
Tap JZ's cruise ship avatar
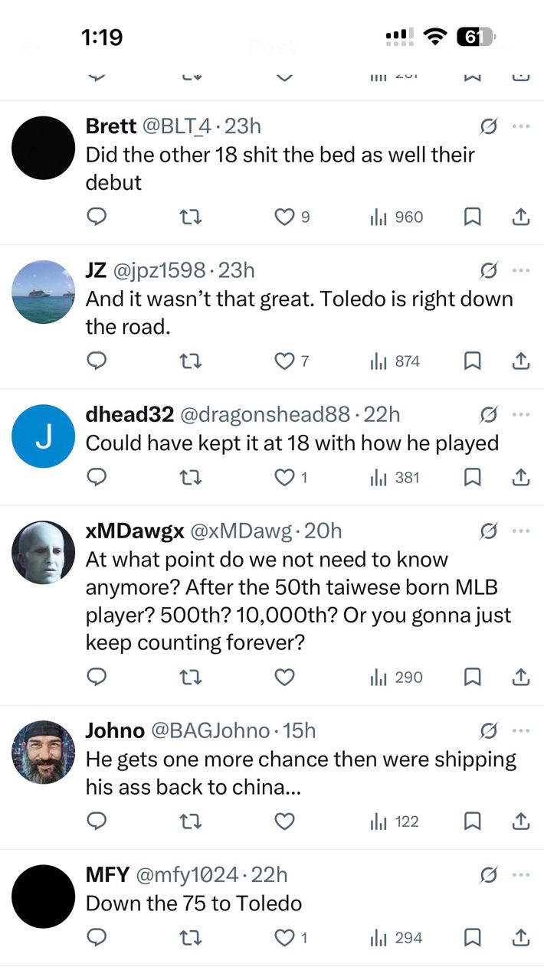(x=43, y=292)
